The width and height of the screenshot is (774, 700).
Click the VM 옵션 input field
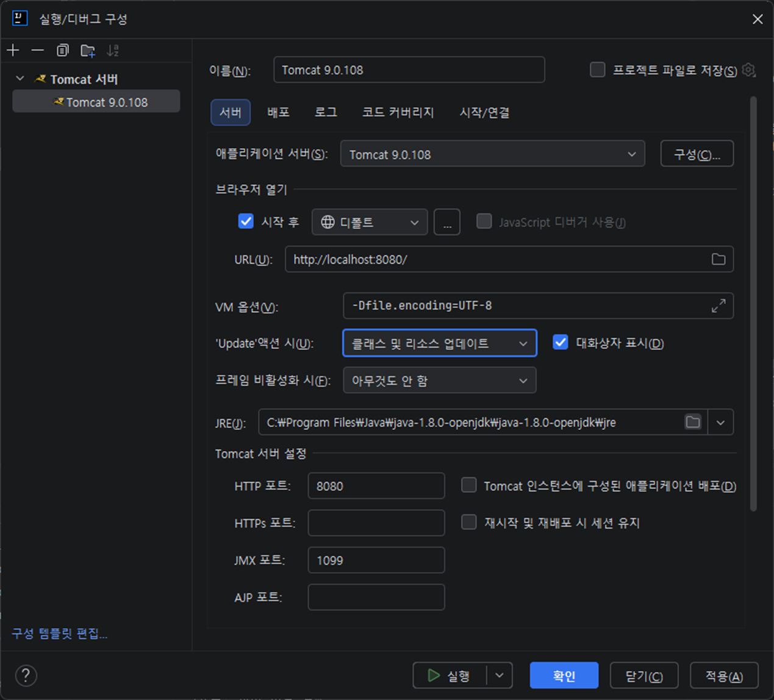tap(538, 305)
